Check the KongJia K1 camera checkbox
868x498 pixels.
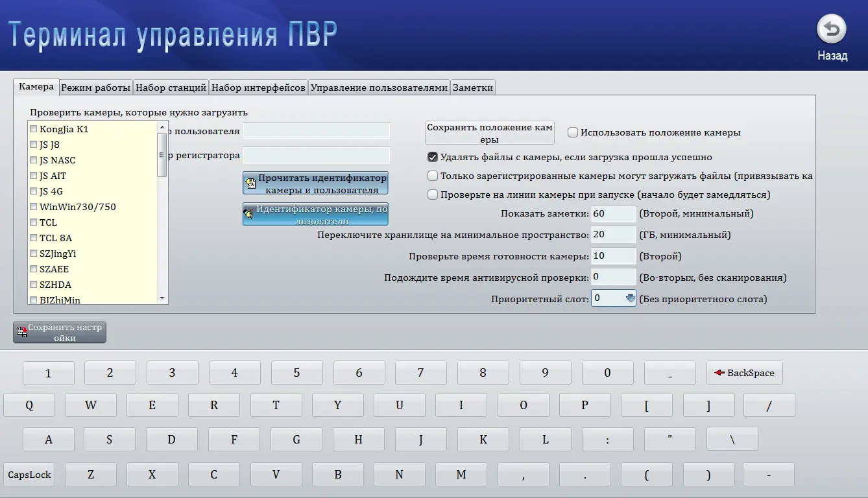(x=34, y=129)
